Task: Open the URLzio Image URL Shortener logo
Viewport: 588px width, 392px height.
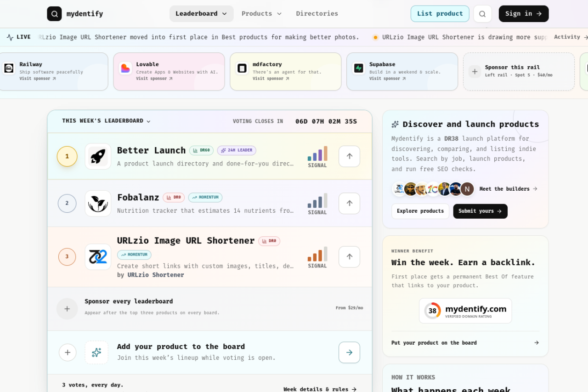Action: [98, 257]
